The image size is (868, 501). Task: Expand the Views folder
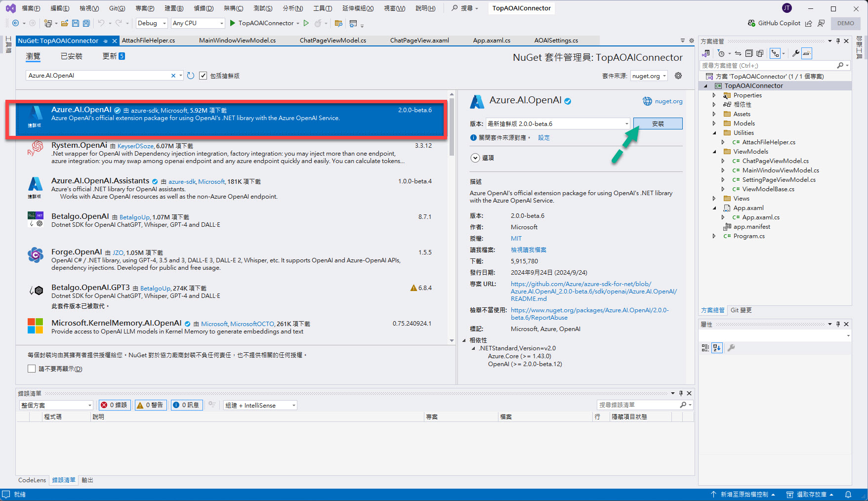(x=714, y=199)
